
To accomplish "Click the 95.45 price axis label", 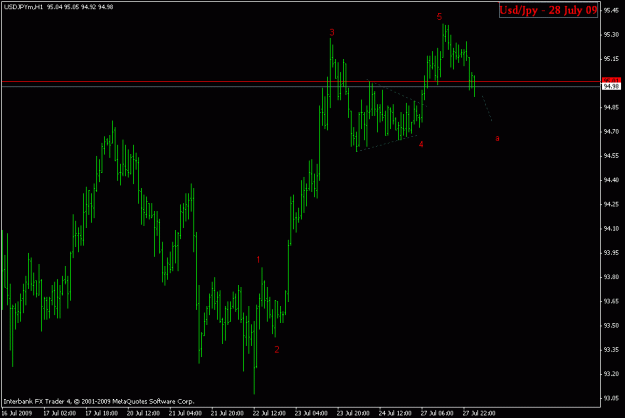I will click(611, 10).
